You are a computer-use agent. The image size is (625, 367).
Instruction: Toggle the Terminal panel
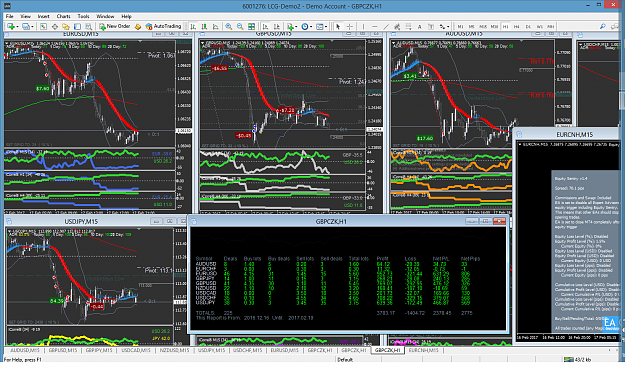pyautogui.click(x=77, y=27)
